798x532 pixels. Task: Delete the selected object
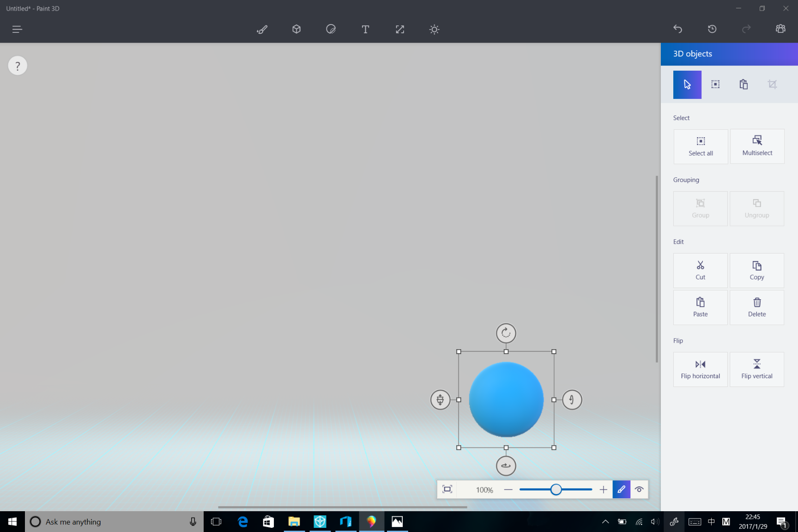click(757, 308)
